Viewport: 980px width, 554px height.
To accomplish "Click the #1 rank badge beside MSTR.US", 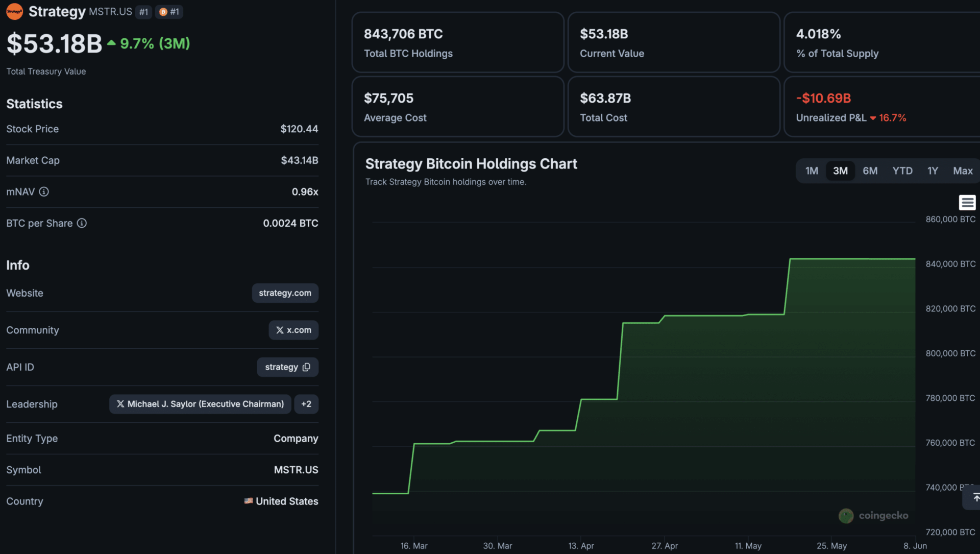I will coord(144,12).
